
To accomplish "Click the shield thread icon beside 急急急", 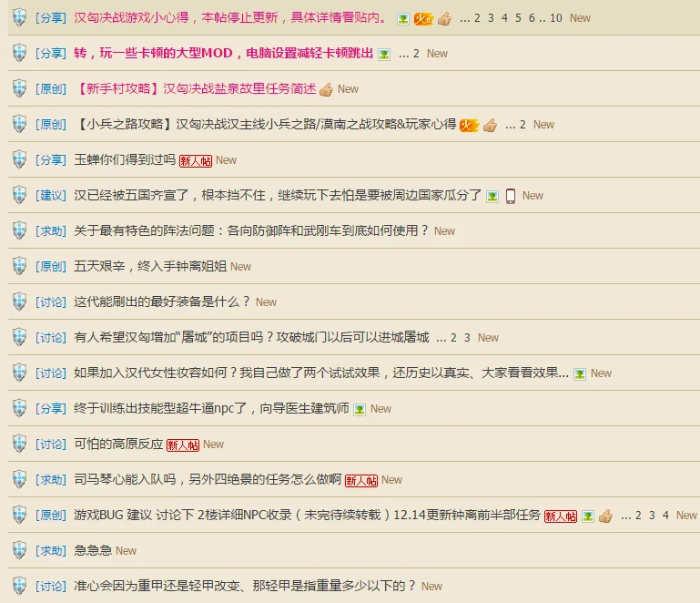I will tap(19, 550).
